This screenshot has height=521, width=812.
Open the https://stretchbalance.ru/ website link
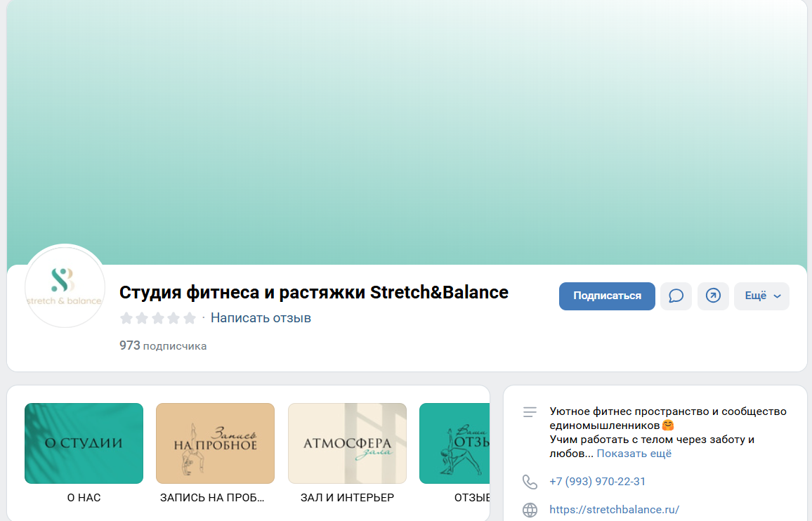pyautogui.click(x=614, y=510)
